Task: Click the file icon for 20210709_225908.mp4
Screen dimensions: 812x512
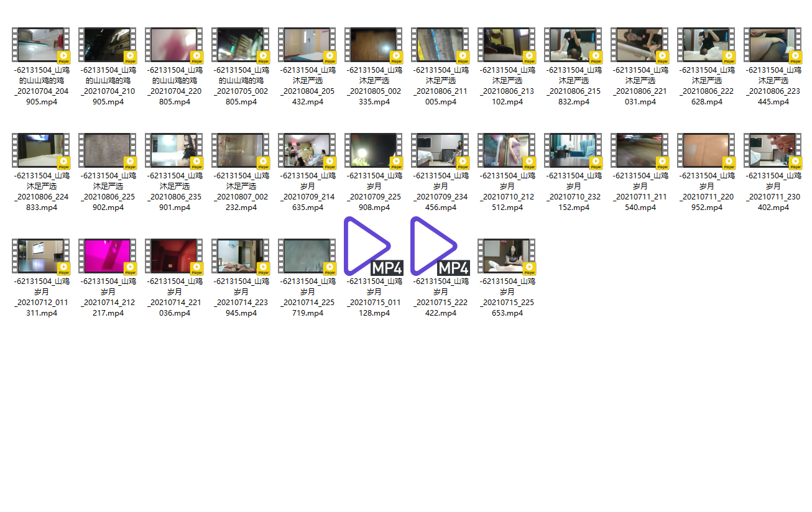Action: pyautogui.click(x=374, y=151)
